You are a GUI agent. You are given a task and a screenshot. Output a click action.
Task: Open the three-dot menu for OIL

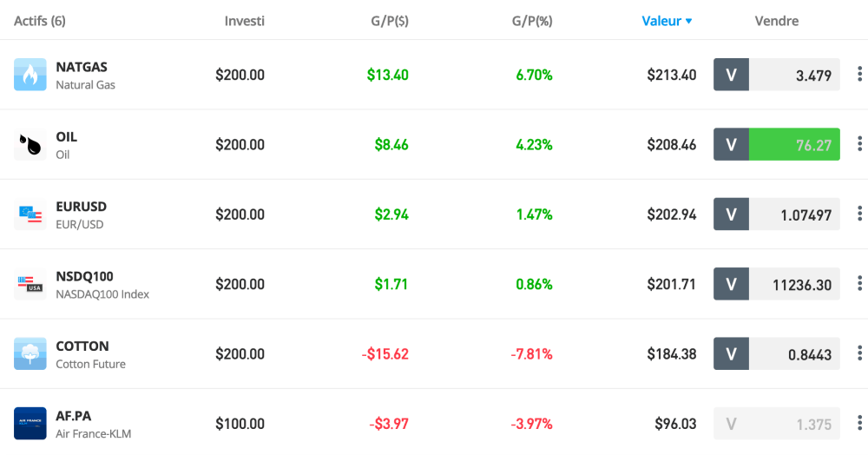[859, 144]
